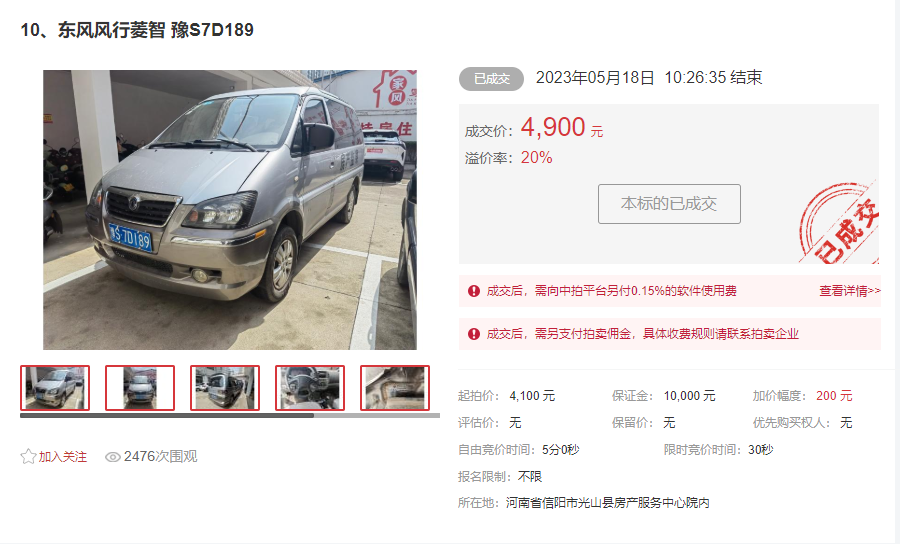Select the second thumbnail showing van front

coord(140,388)
